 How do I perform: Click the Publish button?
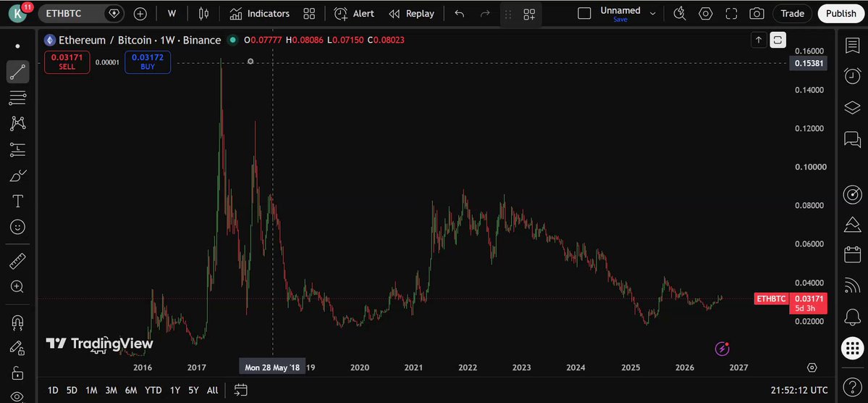coord(840,13)
